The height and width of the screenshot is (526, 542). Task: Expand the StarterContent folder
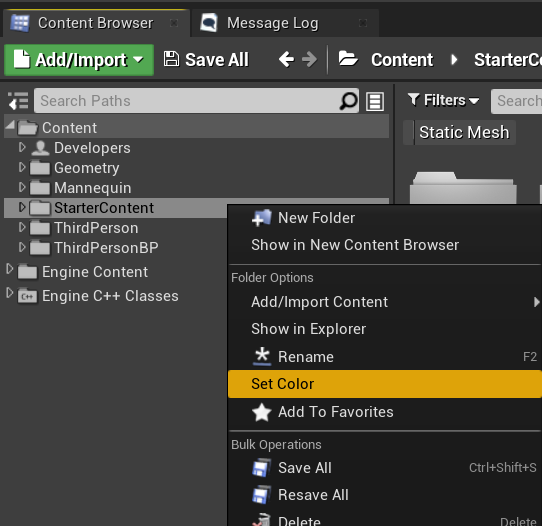22,207
